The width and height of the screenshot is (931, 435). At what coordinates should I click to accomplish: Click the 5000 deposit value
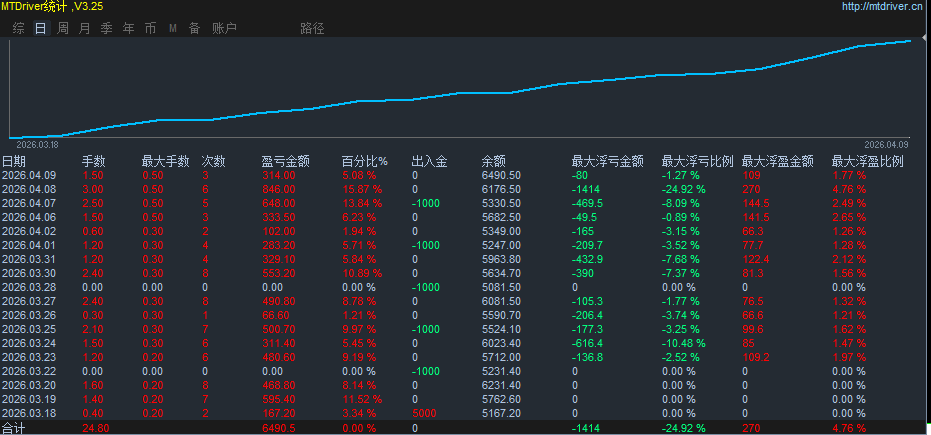pyautogui.click(x=424, y=413)
